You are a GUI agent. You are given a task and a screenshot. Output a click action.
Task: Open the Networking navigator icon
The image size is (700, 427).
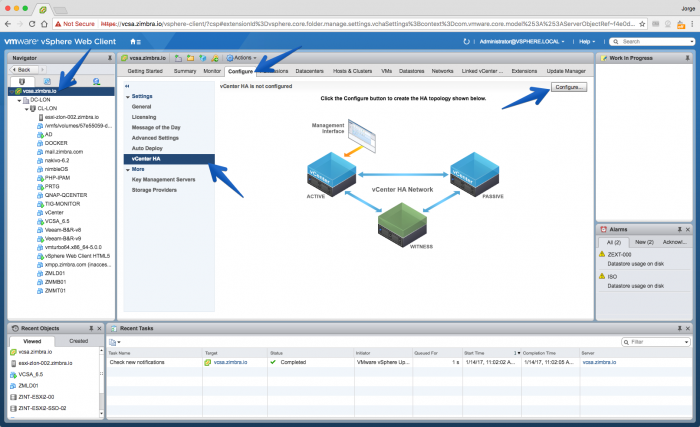pyautogui.click(x=96, y=81)
